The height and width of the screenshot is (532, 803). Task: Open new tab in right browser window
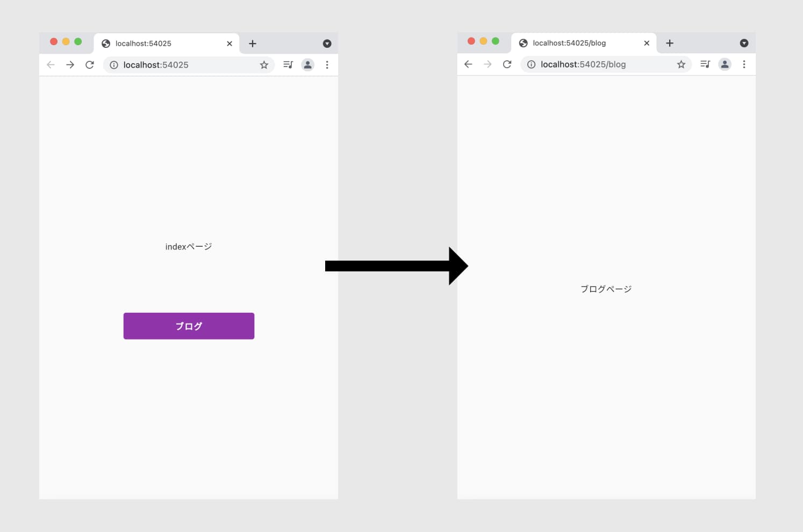click(x=670, y=43)
